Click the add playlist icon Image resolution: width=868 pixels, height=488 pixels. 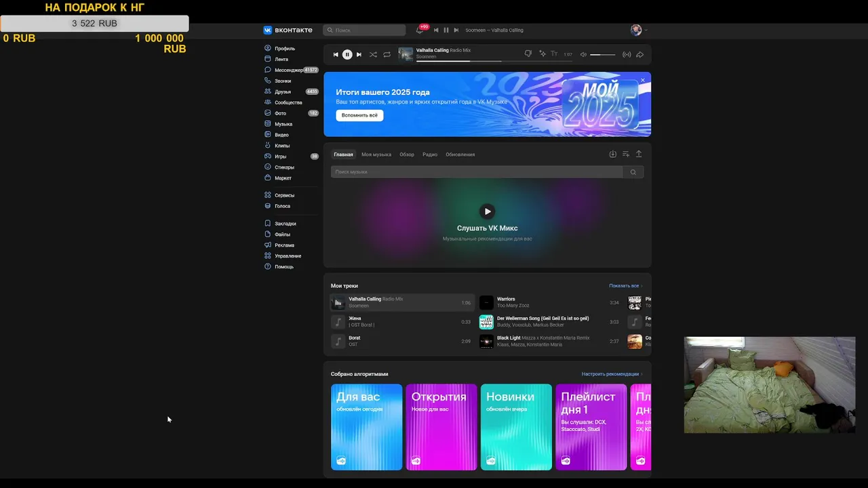coord(626,155)
